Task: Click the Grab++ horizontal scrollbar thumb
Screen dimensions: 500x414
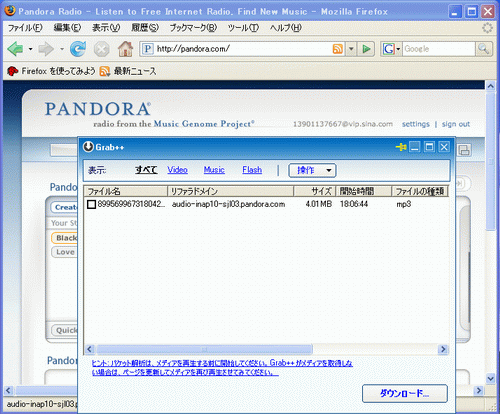Action: point(204,349)
